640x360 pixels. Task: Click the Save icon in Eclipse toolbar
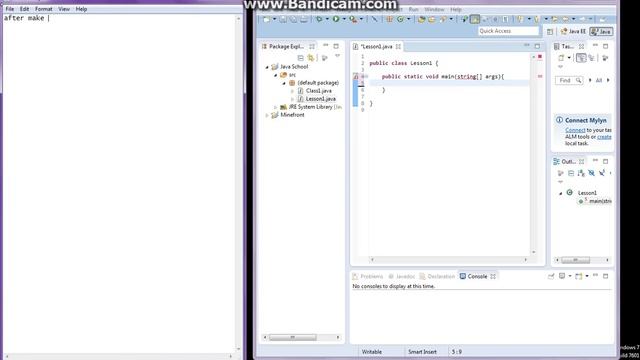point(283,19)
